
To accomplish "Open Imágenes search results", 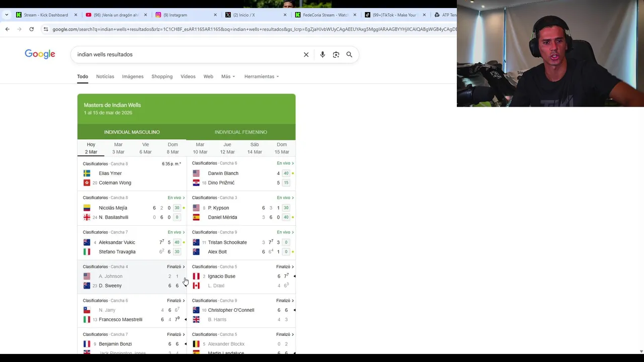I will 133,76.
